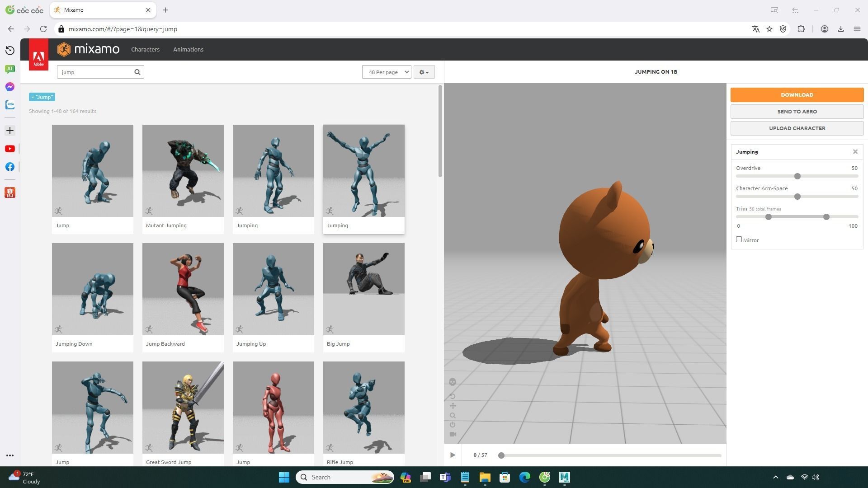Click the translate page icon
This screenshot has width=868, height=488.
click(x=755, y=29)
